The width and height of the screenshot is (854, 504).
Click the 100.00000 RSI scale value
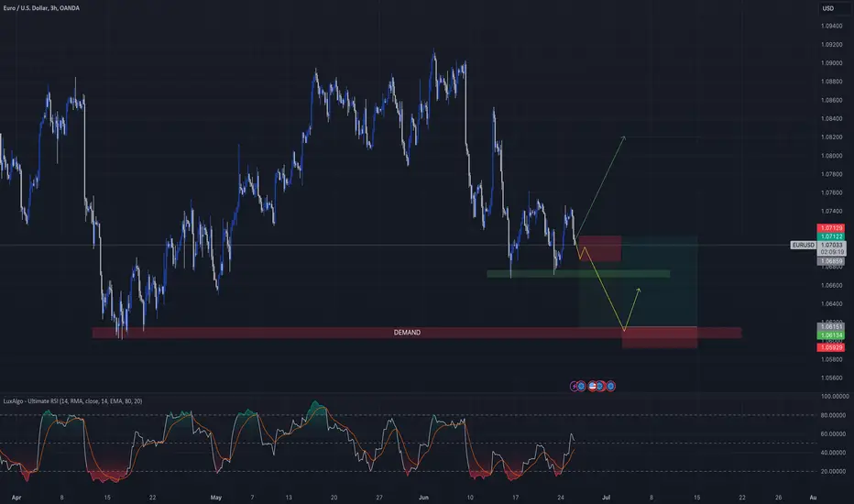pyautogui.click(x=835, y=396)
